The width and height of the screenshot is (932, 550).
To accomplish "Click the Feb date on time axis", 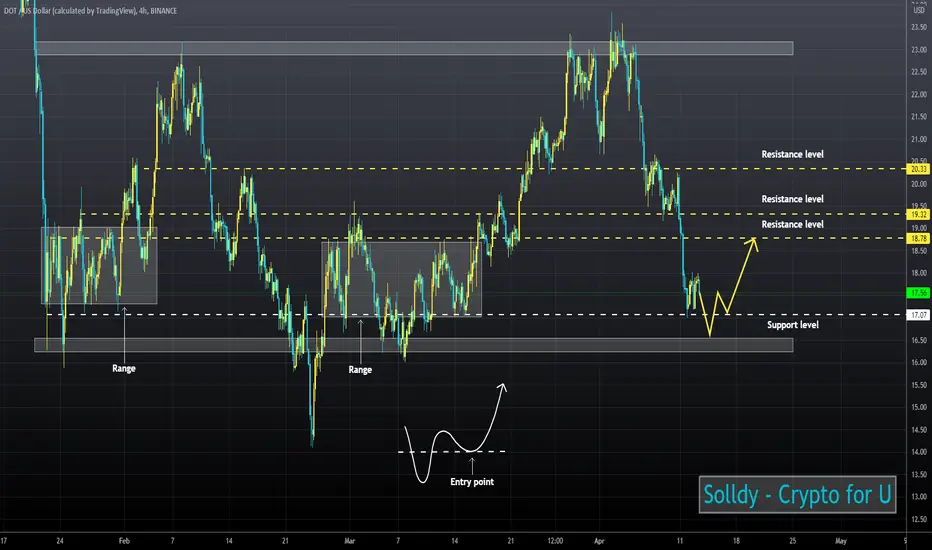I will tap(124, 541).
